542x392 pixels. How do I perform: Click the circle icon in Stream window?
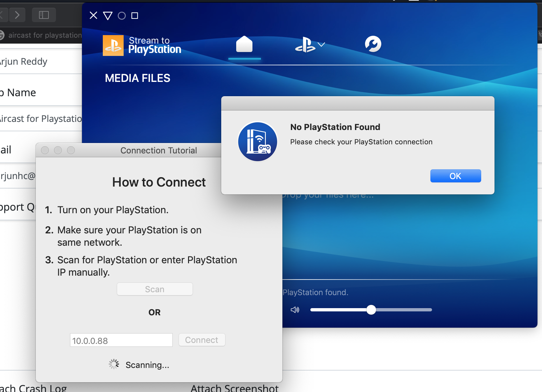(122, 16)
